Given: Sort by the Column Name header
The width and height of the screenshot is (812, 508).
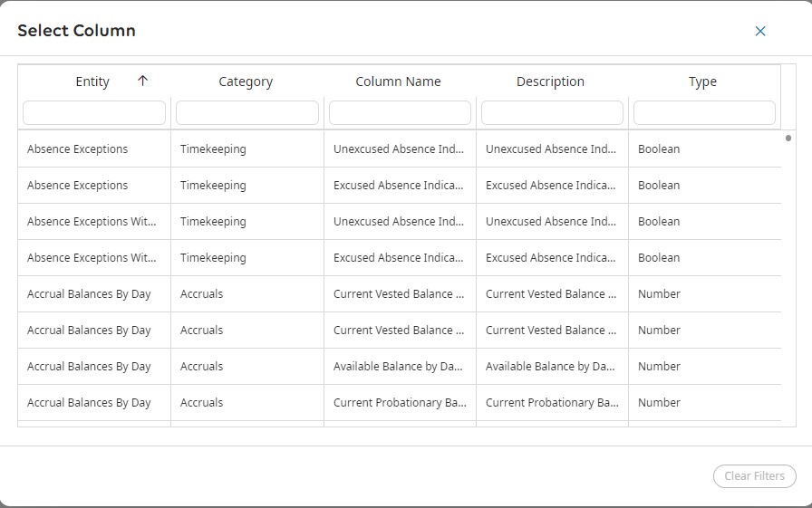Looking at the screenshot, I should 398,81.
